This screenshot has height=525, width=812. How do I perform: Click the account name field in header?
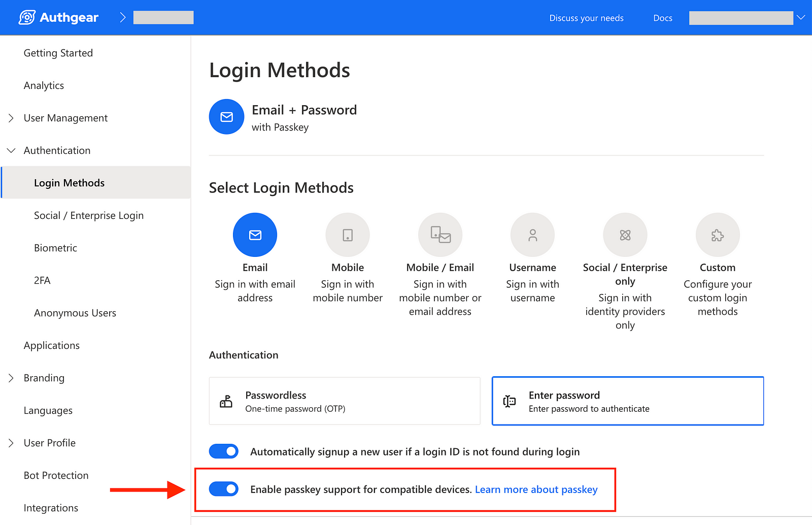741,18
